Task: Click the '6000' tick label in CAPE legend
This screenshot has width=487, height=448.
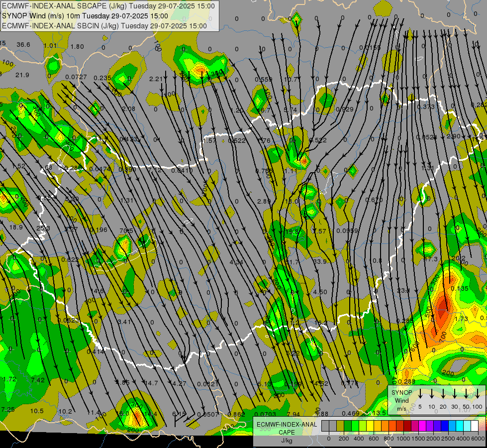Action: click(478, 439)
